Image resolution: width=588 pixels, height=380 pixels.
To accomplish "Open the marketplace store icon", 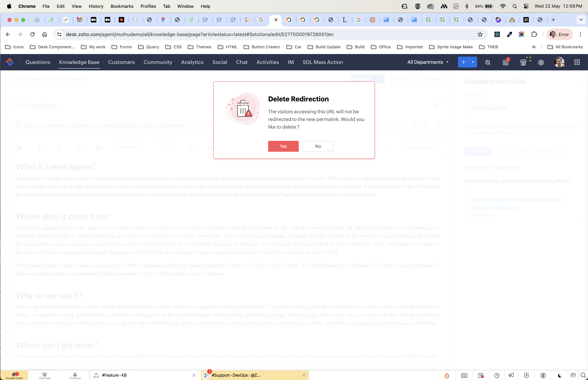I will coord(523,62).
